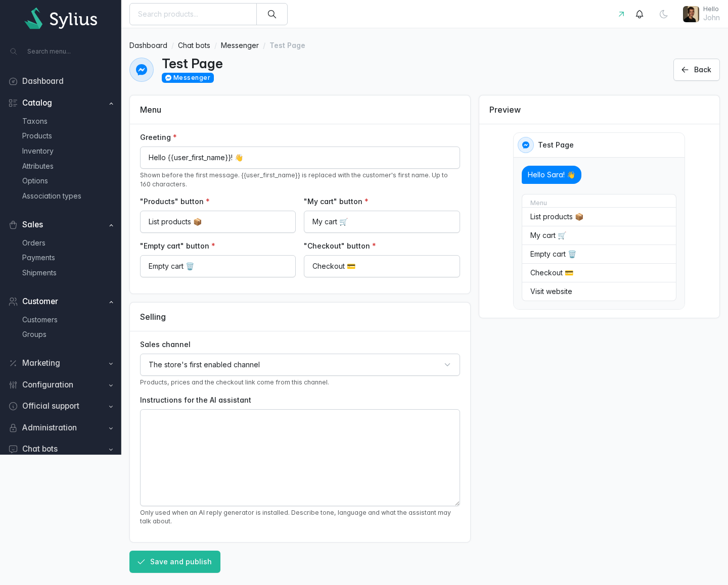Collapse the Sales menu section
This screenshot has height=585, width=728.
[111, 225]
